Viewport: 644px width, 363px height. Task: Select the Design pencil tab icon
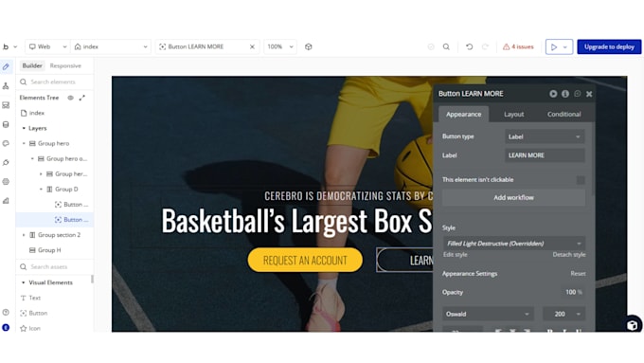(x=6, y=66)
